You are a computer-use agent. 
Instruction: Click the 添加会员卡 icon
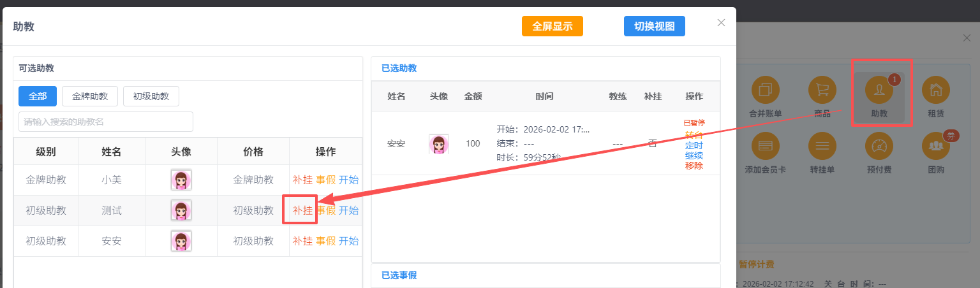pyautogui.click(x=765, y=147)
